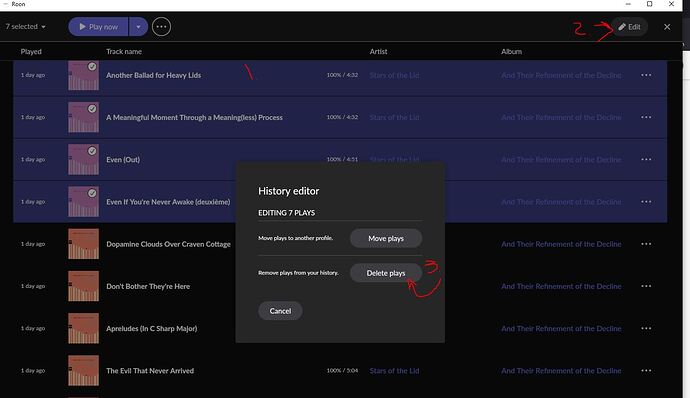
Task: Open album link in Don't Bother They're Here row
Action: click(561, 286)
